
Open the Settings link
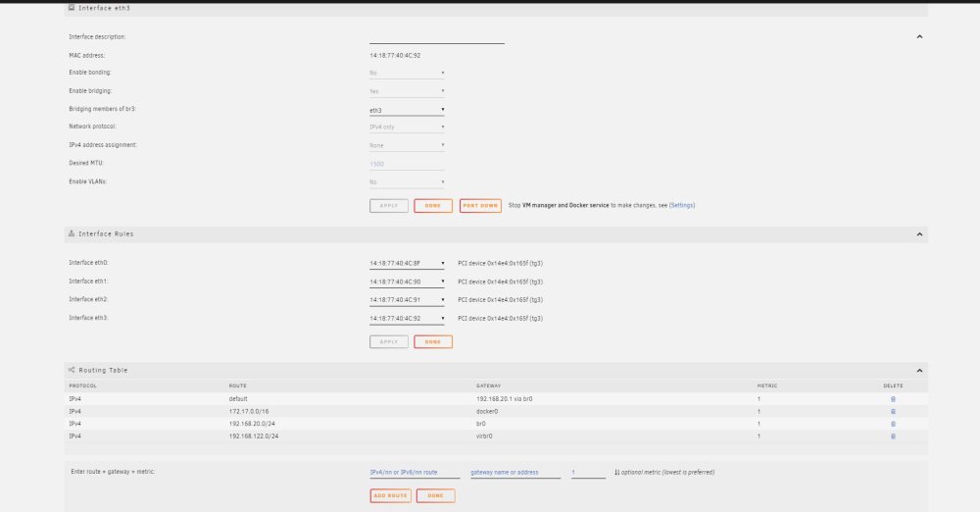682,205
